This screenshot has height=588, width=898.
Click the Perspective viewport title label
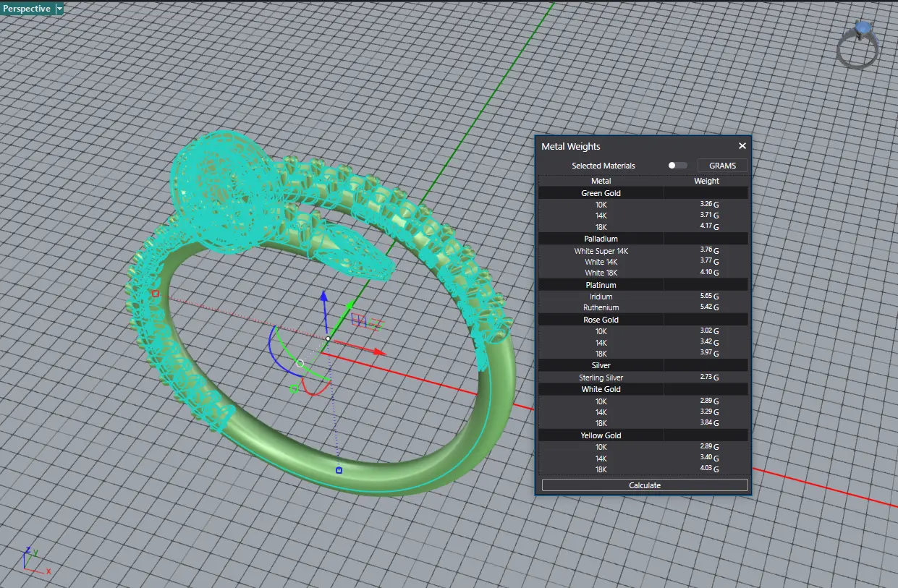(x=27, y=9)
